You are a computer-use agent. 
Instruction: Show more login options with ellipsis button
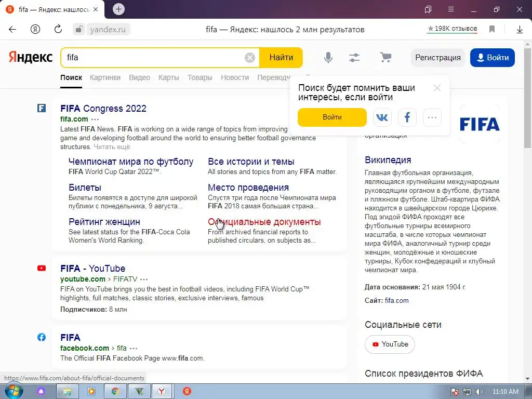[x=432, y=117]
